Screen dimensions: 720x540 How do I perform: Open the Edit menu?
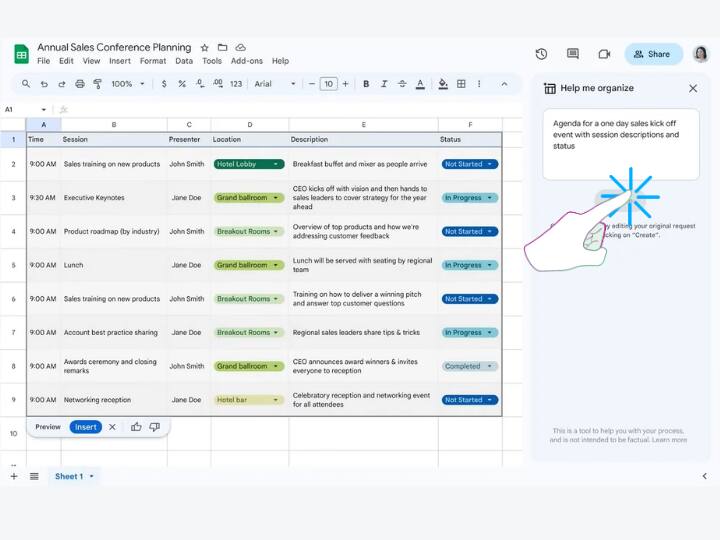click(x=66, y=61)
